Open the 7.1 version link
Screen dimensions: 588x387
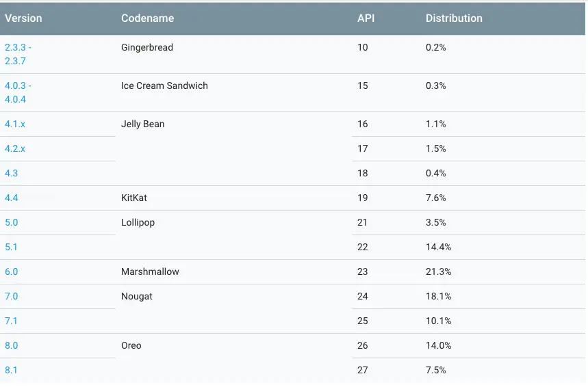(x=11, y=321)
